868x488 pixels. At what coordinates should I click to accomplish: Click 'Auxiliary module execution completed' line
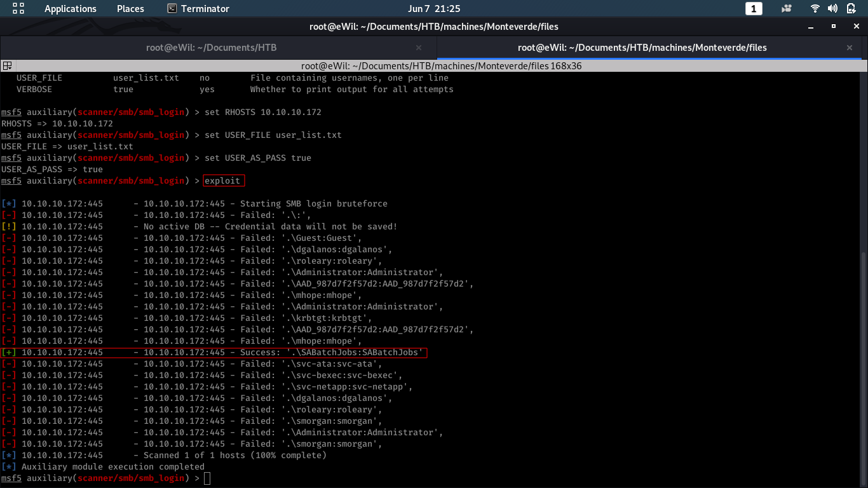(103, 467)
